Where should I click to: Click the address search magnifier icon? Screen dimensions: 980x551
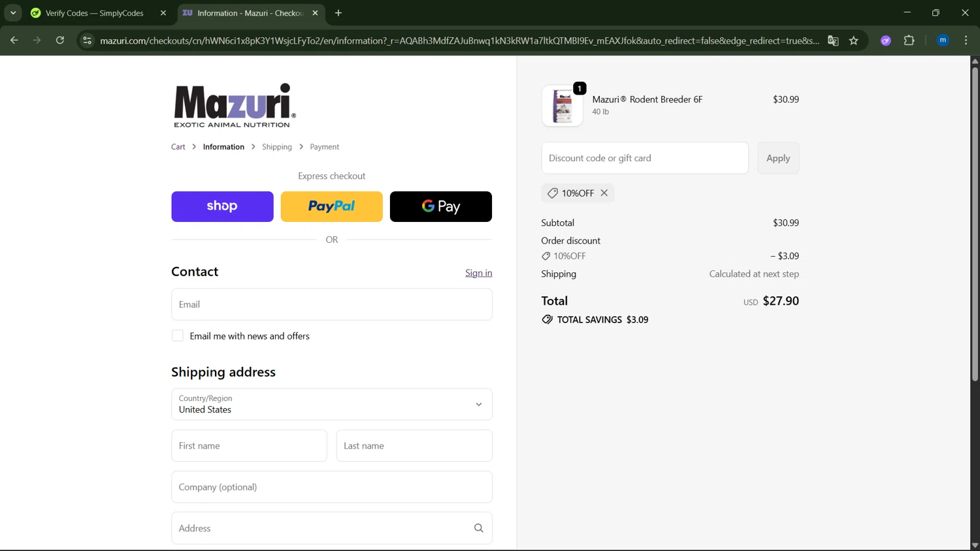[x=479, y=528]
